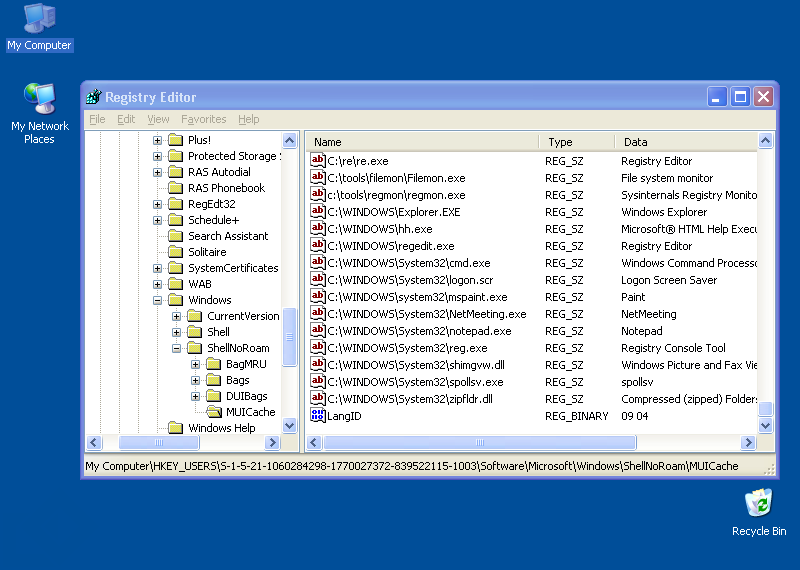Click the tree pane scroll down arrow

pos(289,425)
